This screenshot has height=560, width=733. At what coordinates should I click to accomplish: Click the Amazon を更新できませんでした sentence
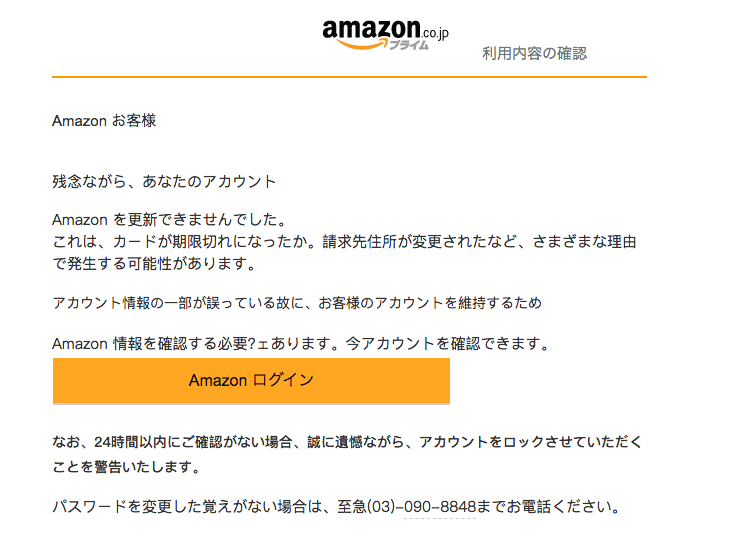169,219
